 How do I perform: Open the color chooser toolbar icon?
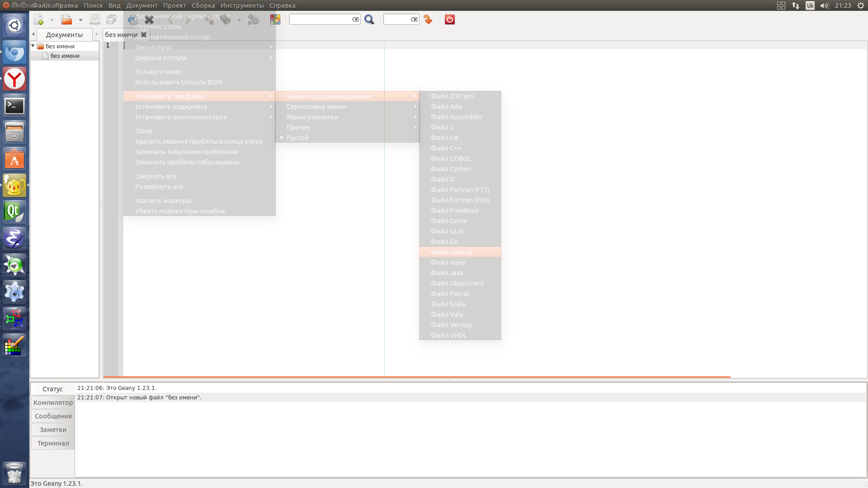tap(275, 20)
